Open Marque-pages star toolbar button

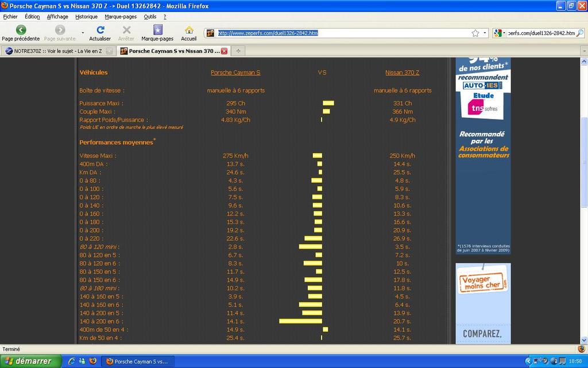157,30
